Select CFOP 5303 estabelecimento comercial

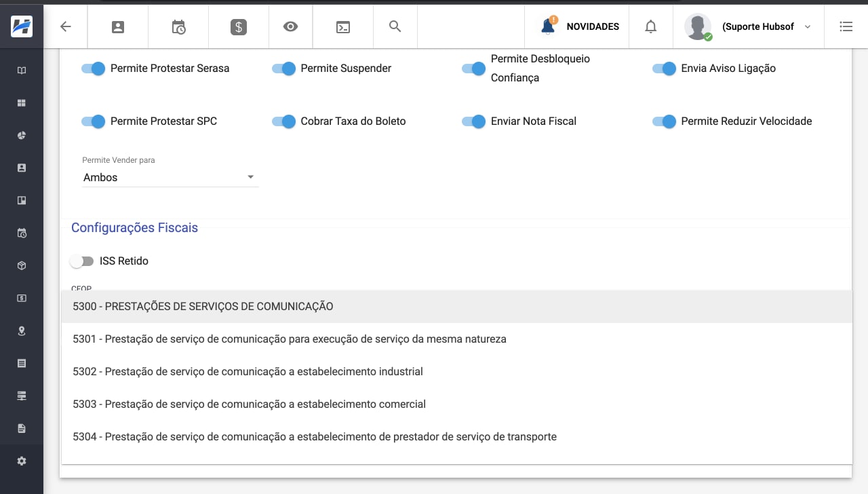456,404
